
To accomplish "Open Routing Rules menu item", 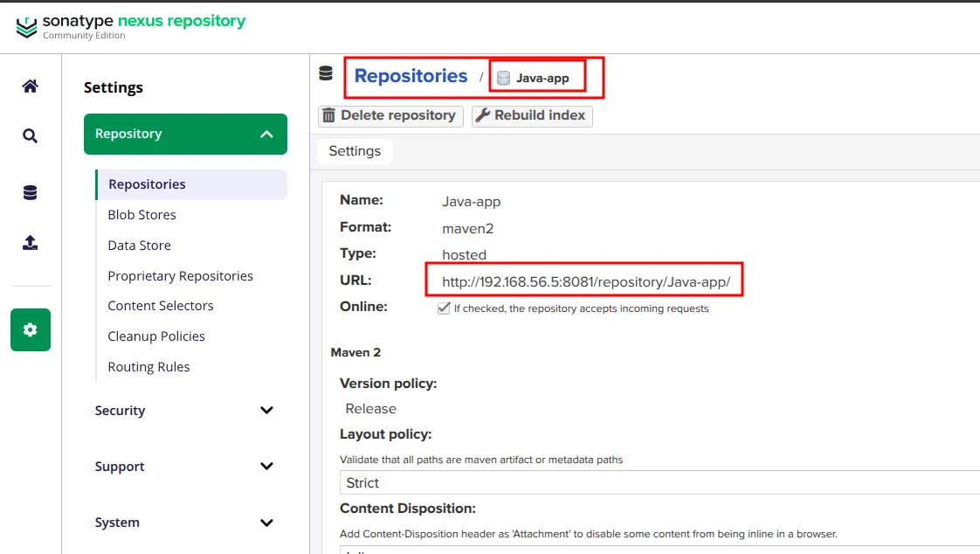I will [x=148, y=367].
